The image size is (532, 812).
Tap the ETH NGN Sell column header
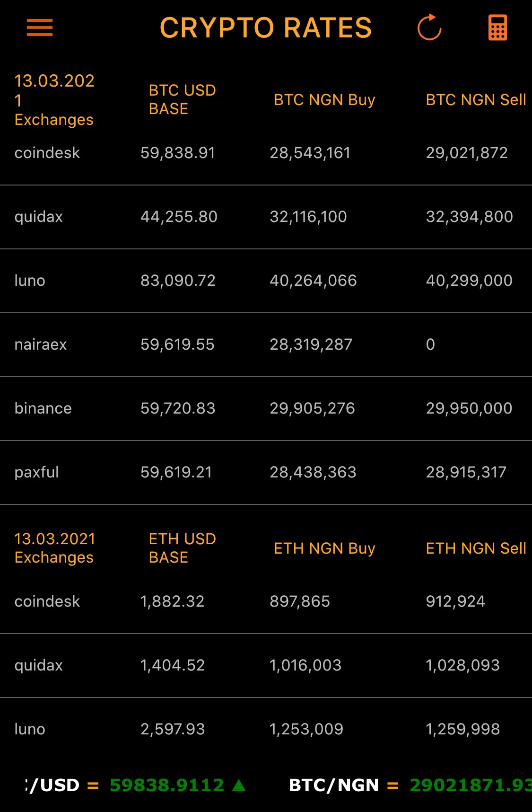tap(476, 548)
